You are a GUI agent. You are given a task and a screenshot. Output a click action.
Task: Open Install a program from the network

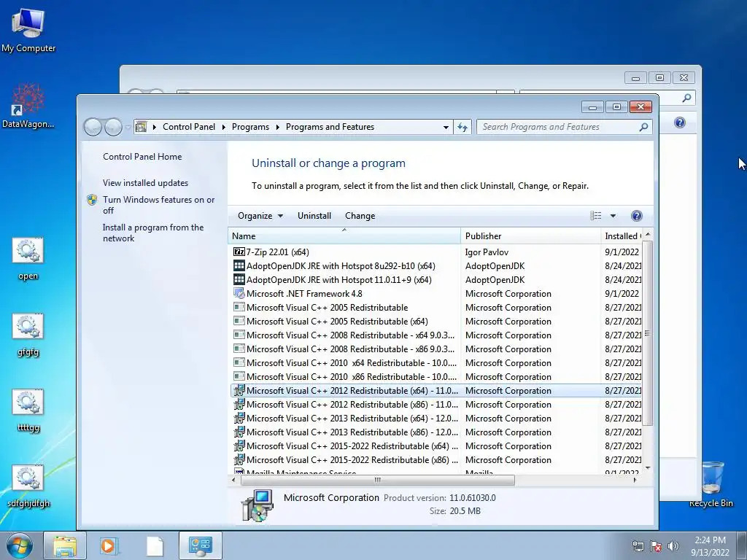click(153, 233)
